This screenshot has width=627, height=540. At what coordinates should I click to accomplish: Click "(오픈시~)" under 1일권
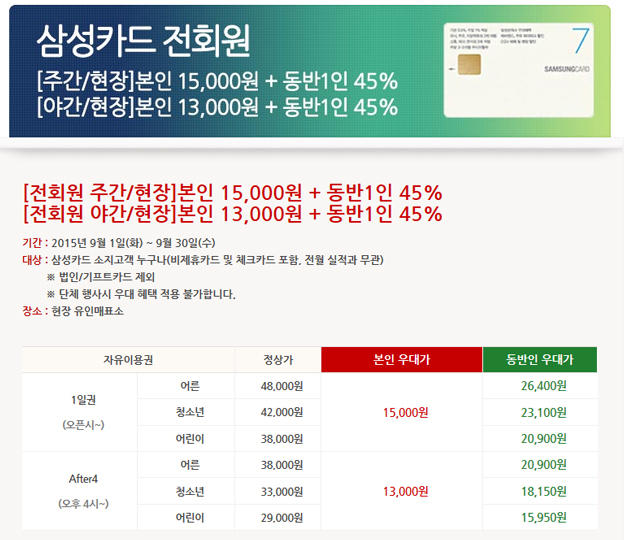(x=83, y=424)
